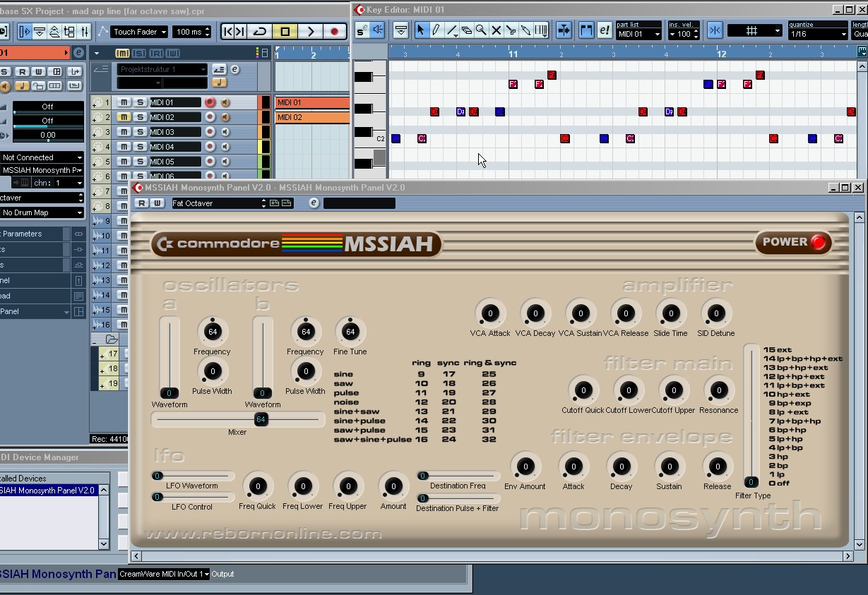Viewport: 868px width, 595px height.
Task: Toggle Solo Editor button in Key Editor
Action: tap(362, 30)
